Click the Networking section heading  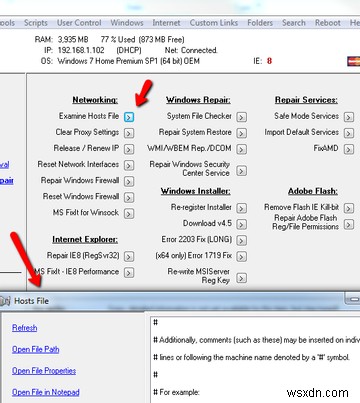point(95,100)
